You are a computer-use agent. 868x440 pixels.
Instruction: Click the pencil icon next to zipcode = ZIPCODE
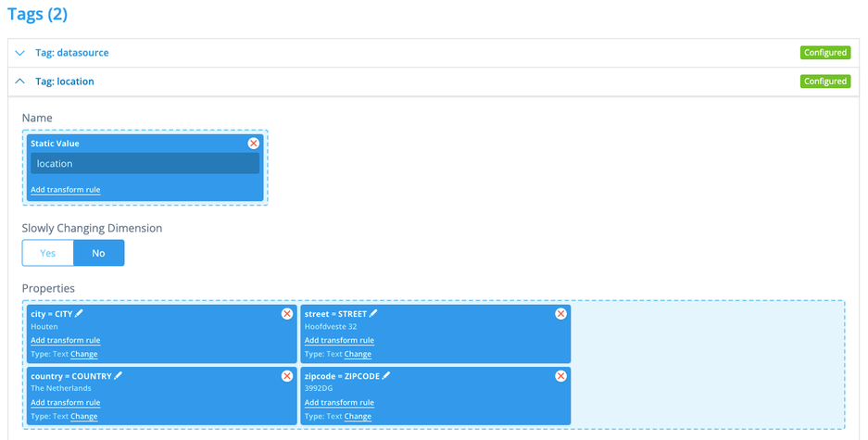[x=386, y=376]
